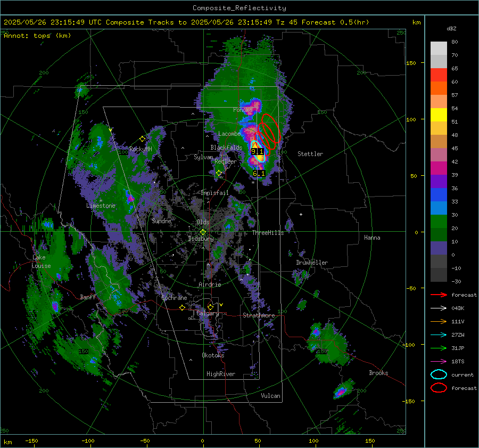Pick the light blue swatch between 33 and 30
The image size is (479, 448).
439,208
